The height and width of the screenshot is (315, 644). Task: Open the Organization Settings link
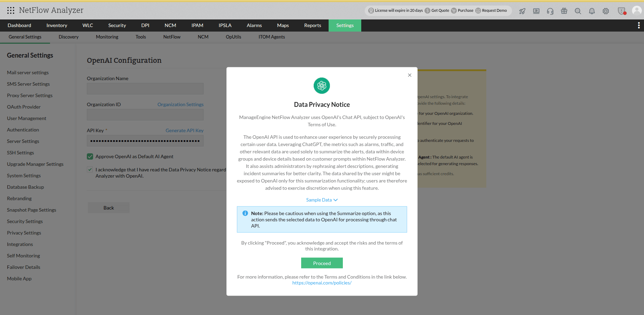point(180,104)
